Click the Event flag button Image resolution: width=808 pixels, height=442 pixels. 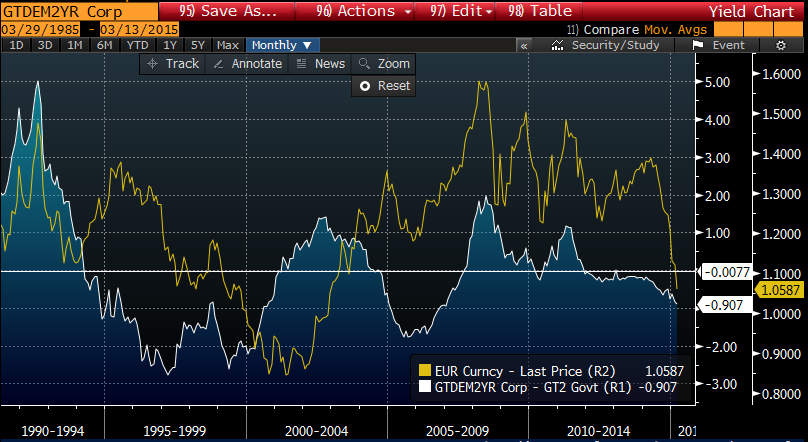tap(721, 45)
